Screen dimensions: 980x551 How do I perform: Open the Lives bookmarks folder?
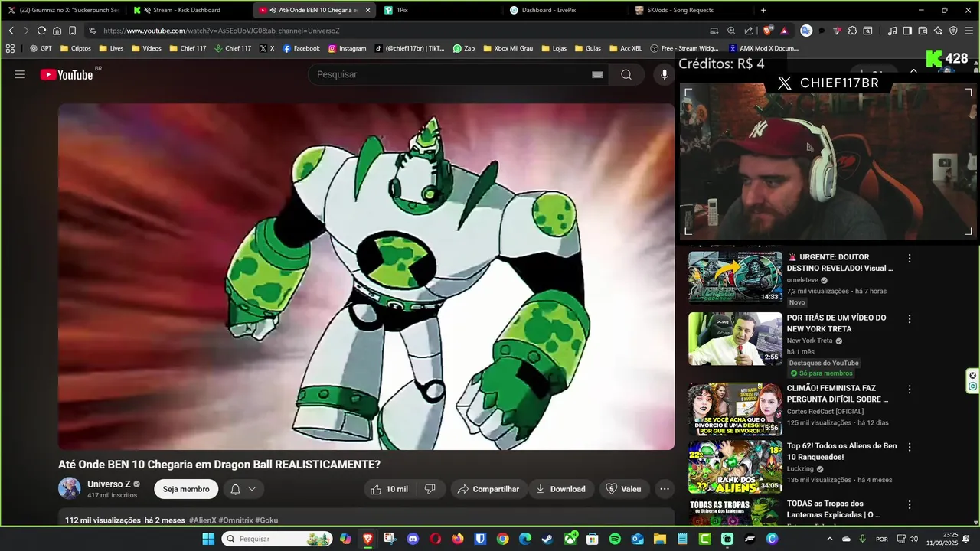click(x=111, y=48)
